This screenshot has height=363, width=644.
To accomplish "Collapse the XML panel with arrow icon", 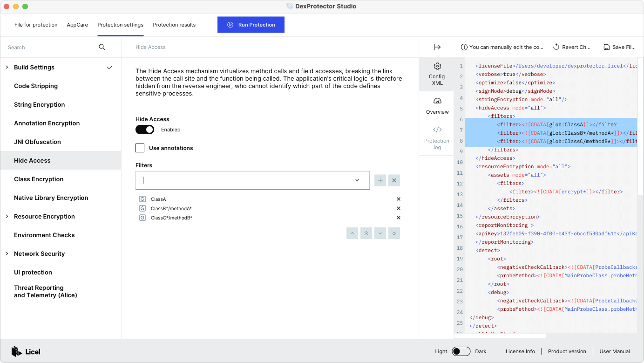I will click(x=437, y=47).
